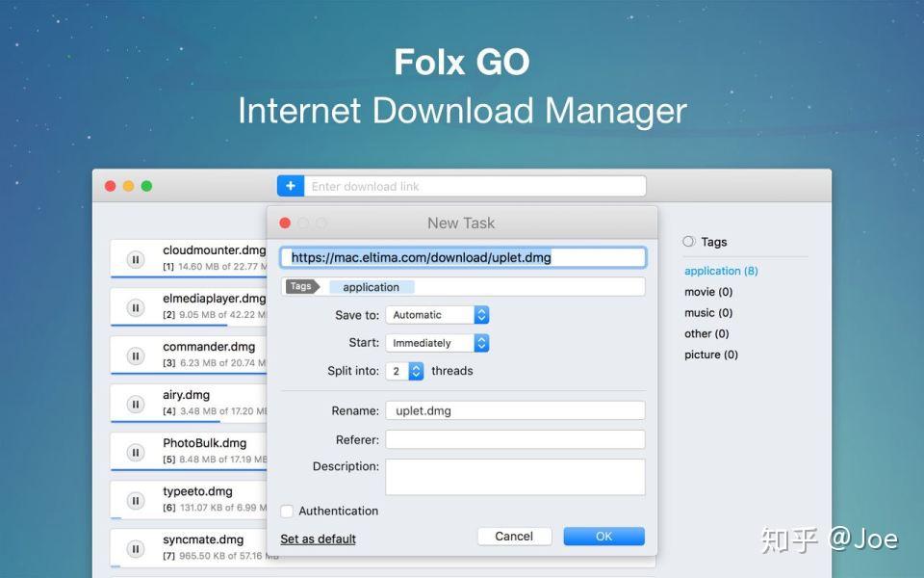Increase threads using the Split into stepper
This screenshot has height=578, width=924.
416,367
